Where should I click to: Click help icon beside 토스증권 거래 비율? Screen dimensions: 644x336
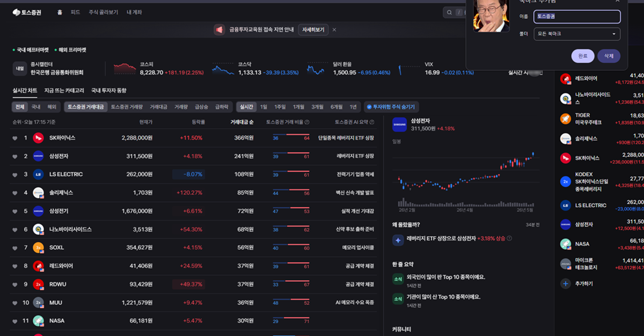click(307, 122)
